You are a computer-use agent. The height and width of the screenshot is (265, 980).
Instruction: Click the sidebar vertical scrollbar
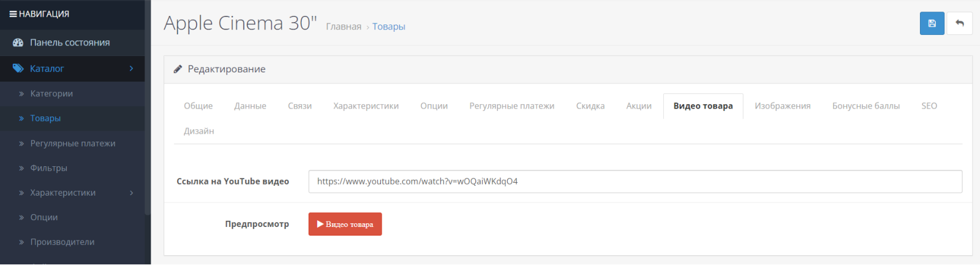148,107
